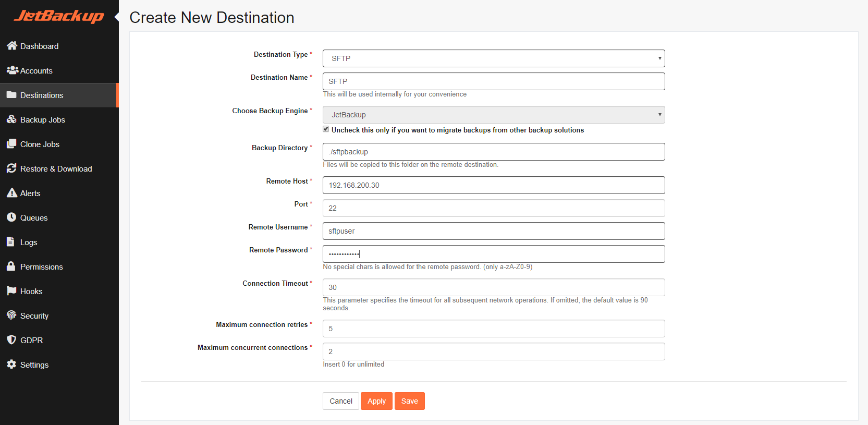Click 'Insert 0 for unlimited' hint text
The image size is (868, 425).
point(353,365)
